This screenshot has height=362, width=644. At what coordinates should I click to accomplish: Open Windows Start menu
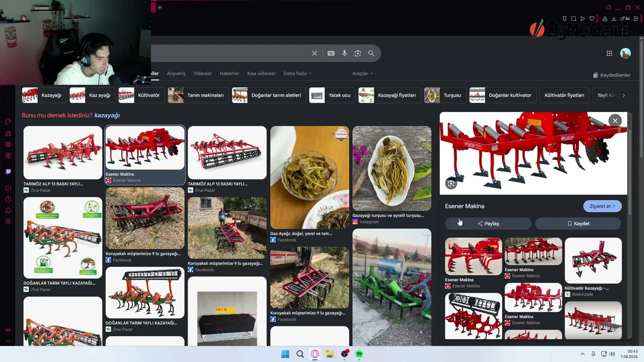click(x=285, y=354)
